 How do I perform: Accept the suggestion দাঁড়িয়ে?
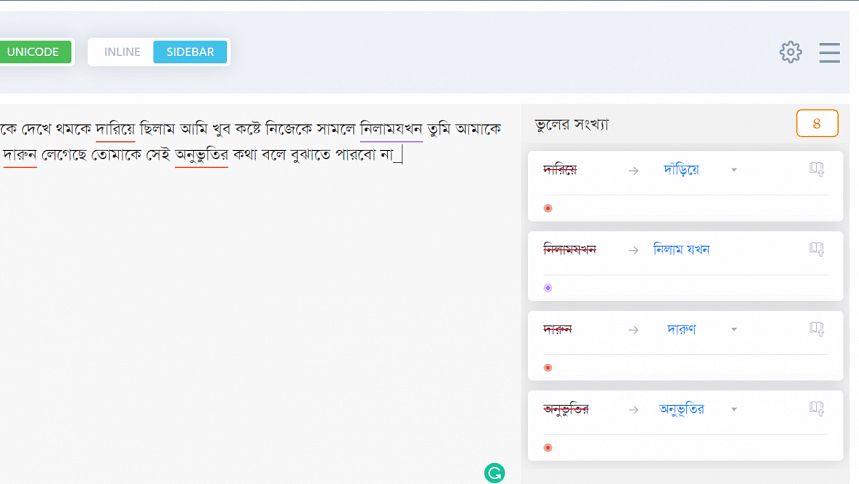click(681, 170)
